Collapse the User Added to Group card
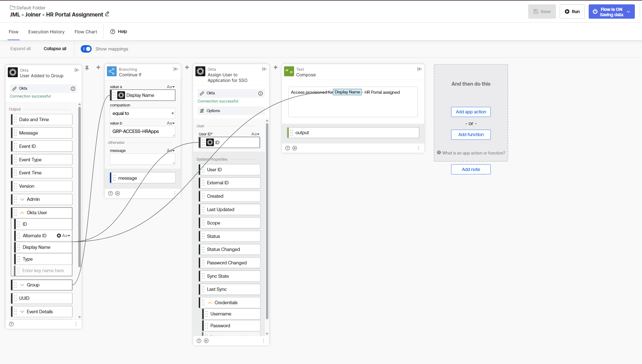The height and width of the screenshot is (364, 642). click(77, 70)
